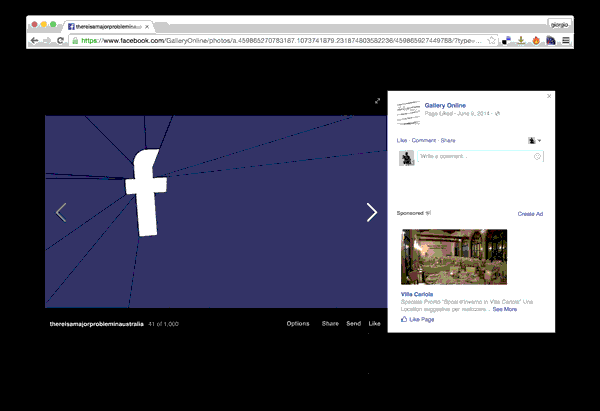Bookmark this page with the star icon
Viewport: 600px width, 411px height.
492,41
